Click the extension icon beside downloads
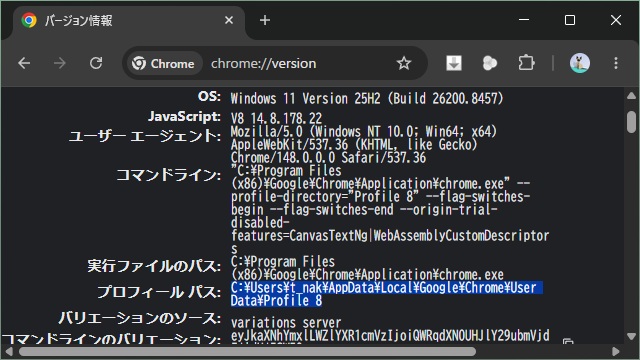The width and height of the screenshot is (640, 360). point(490,63)
